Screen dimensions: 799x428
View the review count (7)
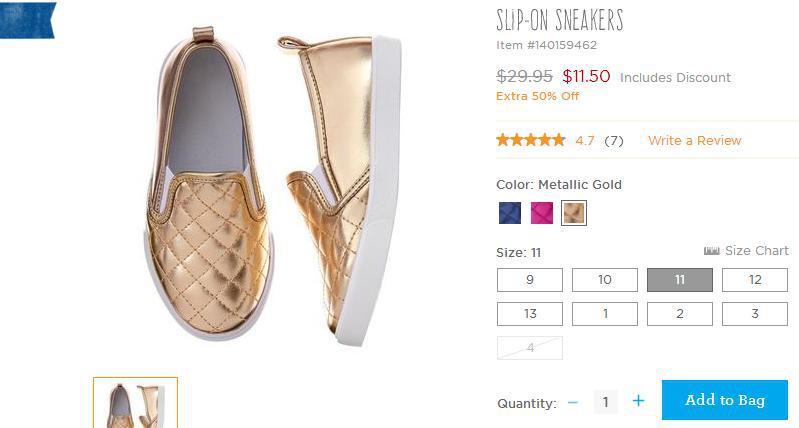613,141
